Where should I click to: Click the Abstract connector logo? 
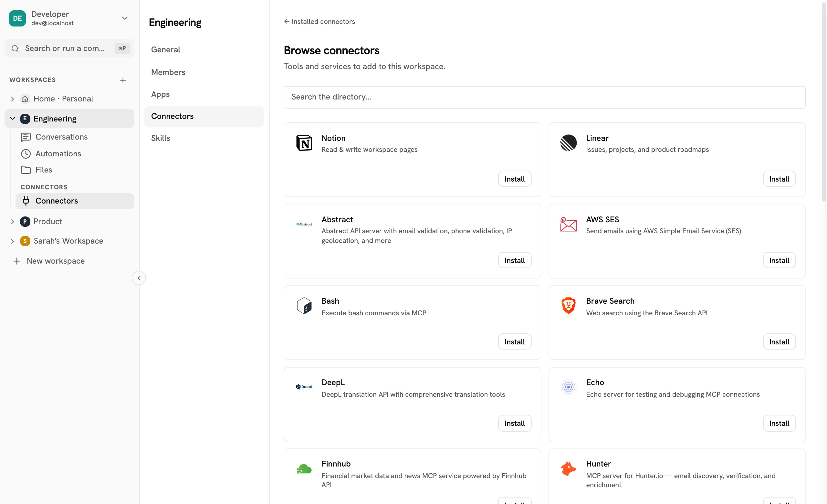pyautogui.click(x=304, y=224)
